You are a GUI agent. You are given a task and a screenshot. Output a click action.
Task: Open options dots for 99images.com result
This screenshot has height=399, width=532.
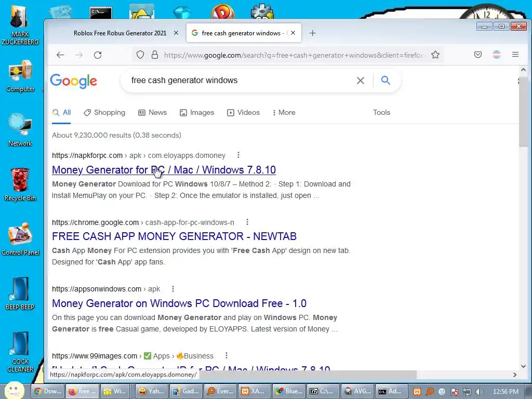point(227,355)
